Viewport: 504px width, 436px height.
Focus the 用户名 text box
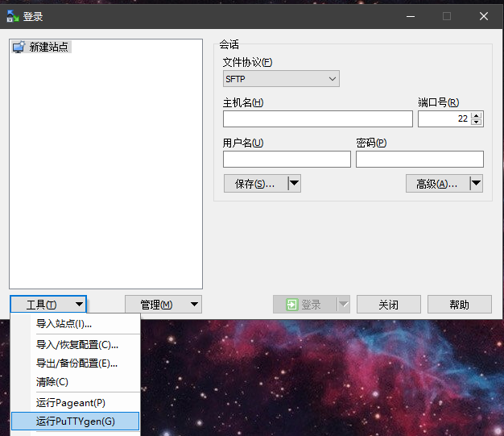pyautogui.click(x=286, y=160)
